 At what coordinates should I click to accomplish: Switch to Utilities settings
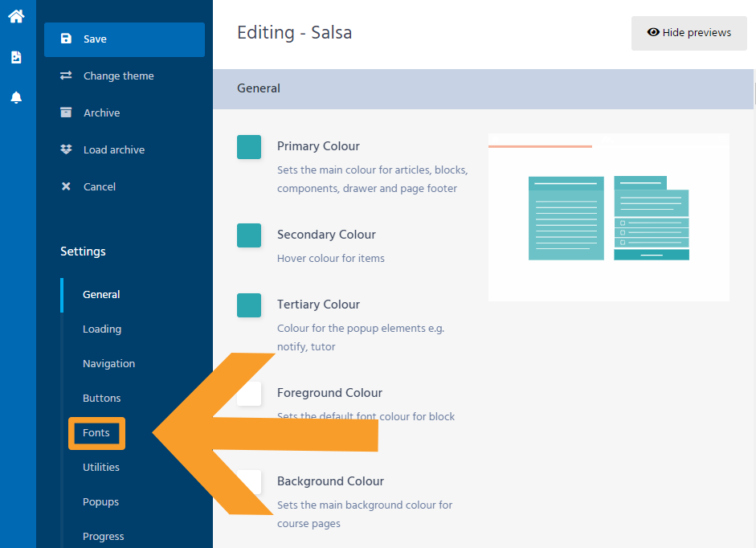point(101,468)
